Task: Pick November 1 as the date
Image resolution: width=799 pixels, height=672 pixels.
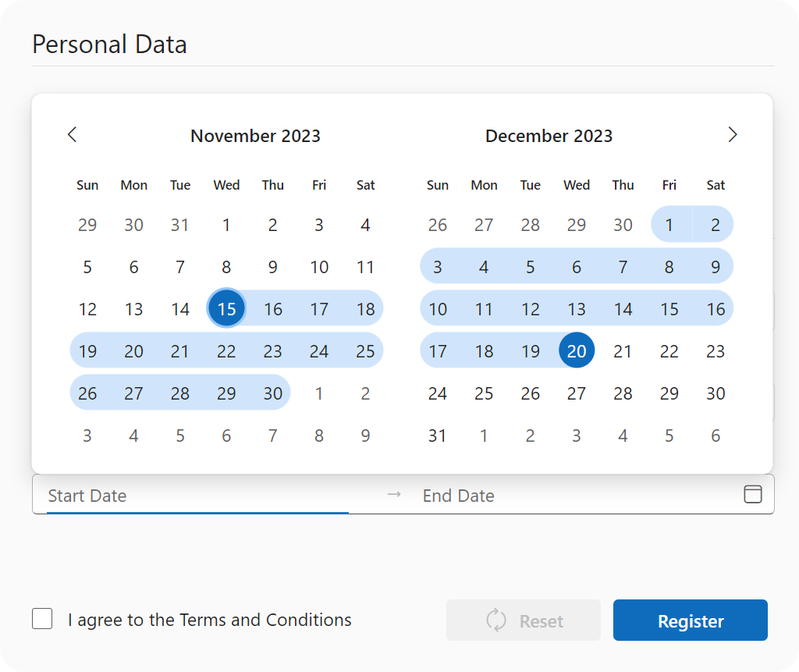Action: pyautogui.click(x=226, y=226)
